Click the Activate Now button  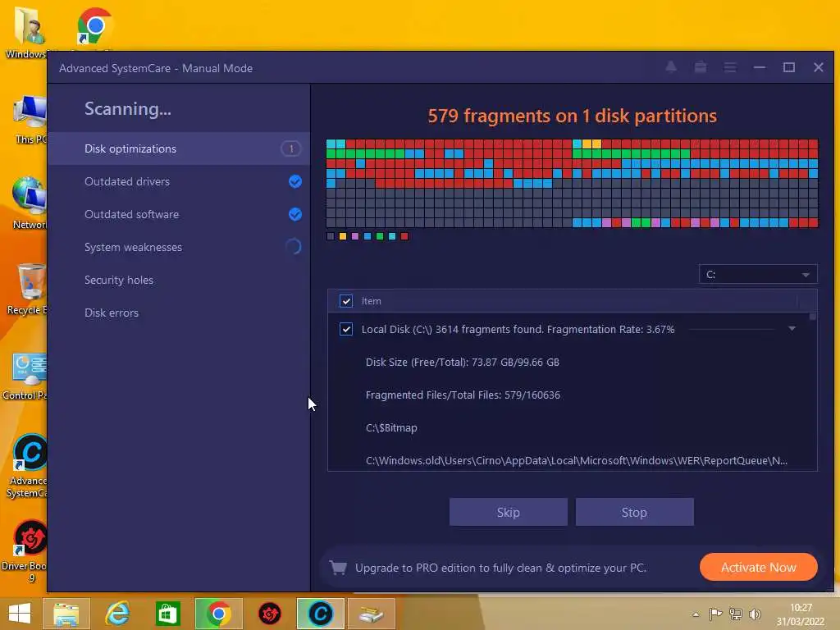click(x=758, y=567)
